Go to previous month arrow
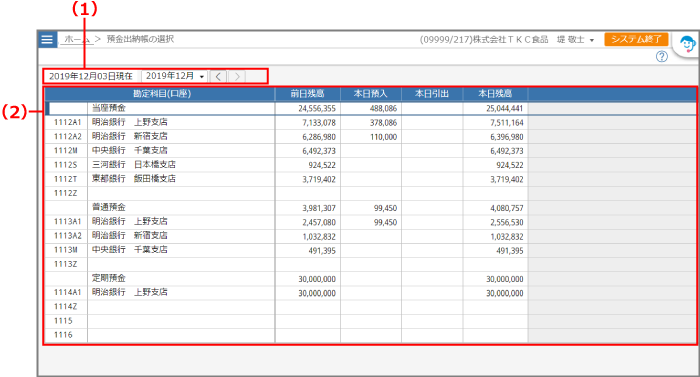 pyautogui.click(x=218, y=76)
